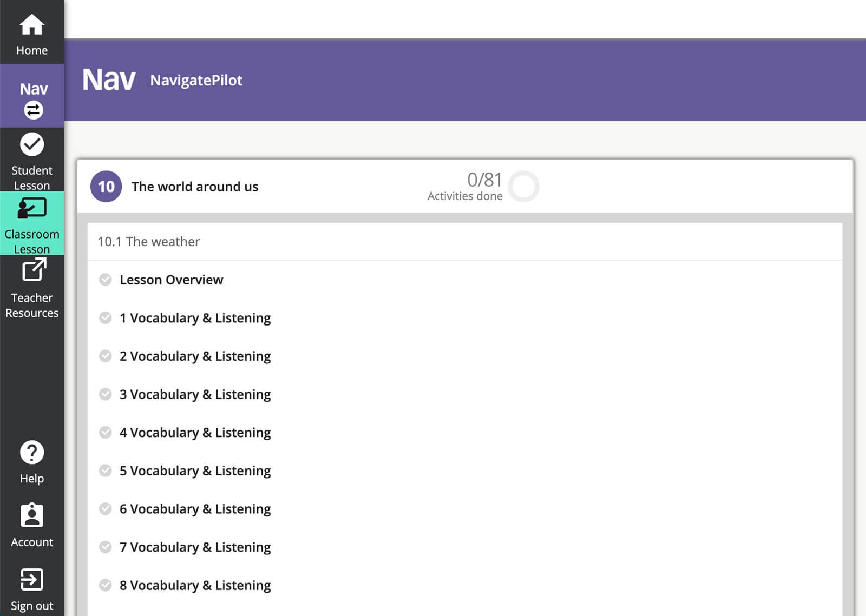Toggle checkmark beside 1 Vocabulary & Listening

point(105,318)
